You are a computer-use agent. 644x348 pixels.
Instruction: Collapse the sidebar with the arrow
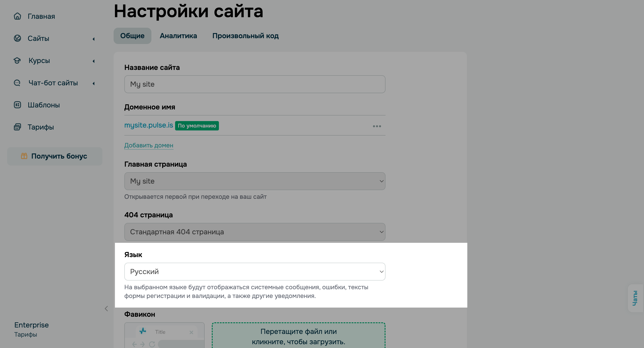tap(106, 308)
